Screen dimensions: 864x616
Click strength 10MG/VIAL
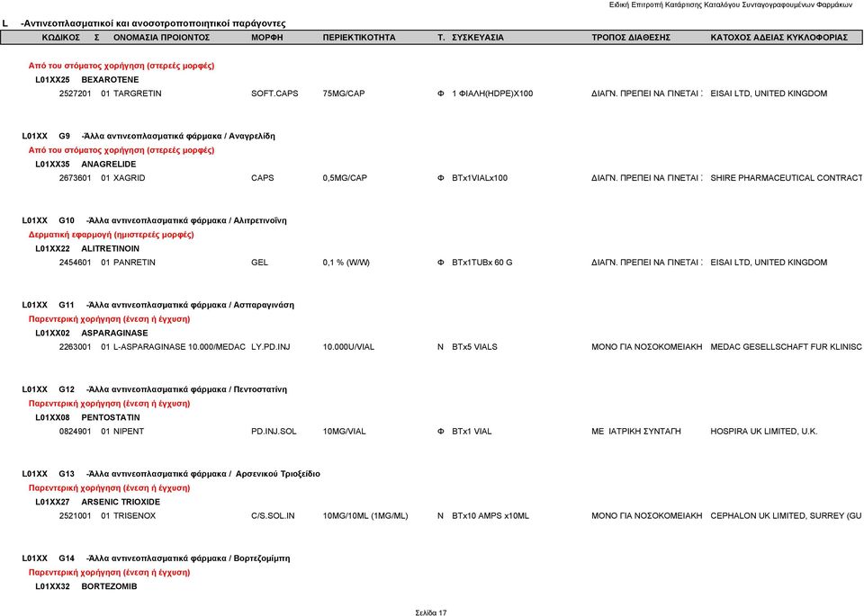pyautogui.click(x=344, y=432)
